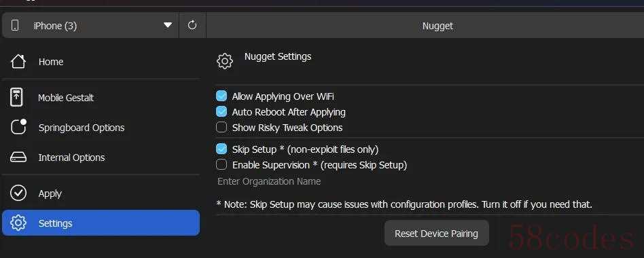Expand device list with the arrow

click(x=168, y=25)
